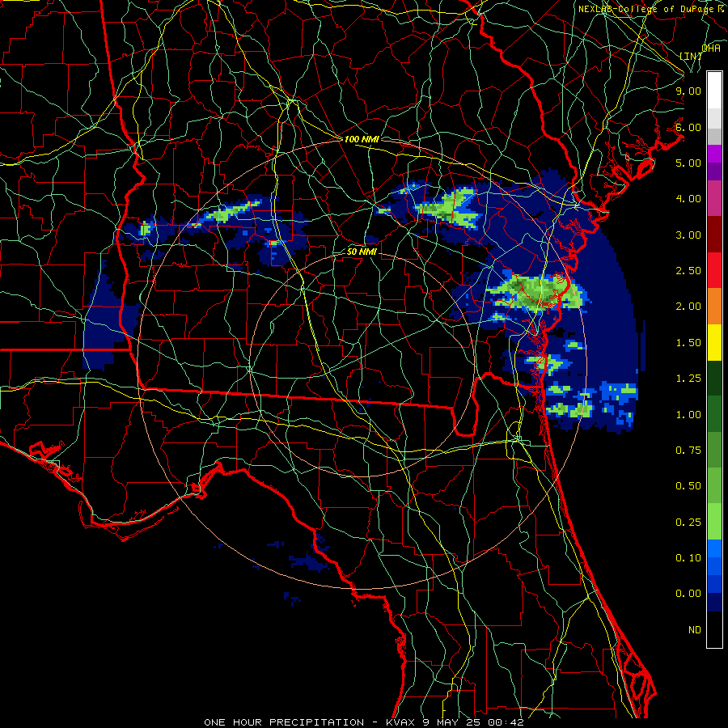Select the 0.25 legend label

click(x=688, y=523)
